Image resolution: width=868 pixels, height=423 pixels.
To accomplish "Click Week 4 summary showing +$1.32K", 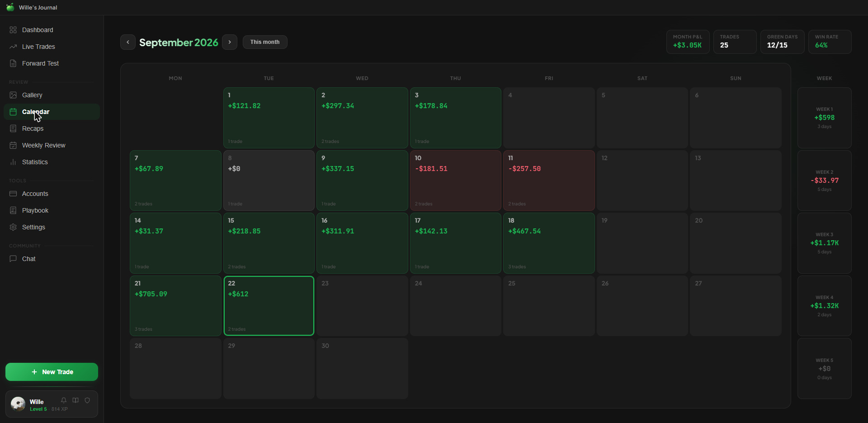I will (825, 306).
